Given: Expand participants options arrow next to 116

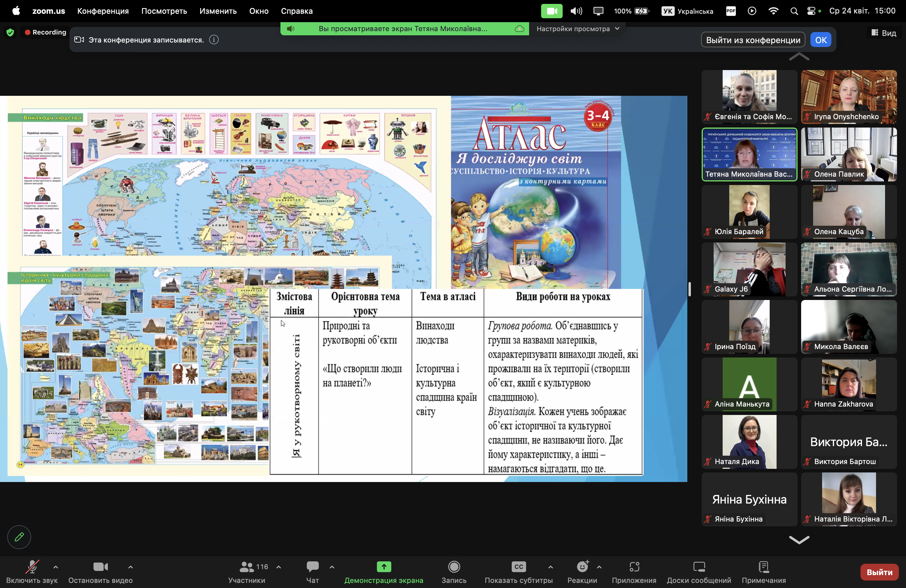Looking at the screenshot, I should [x=279, y=567].
